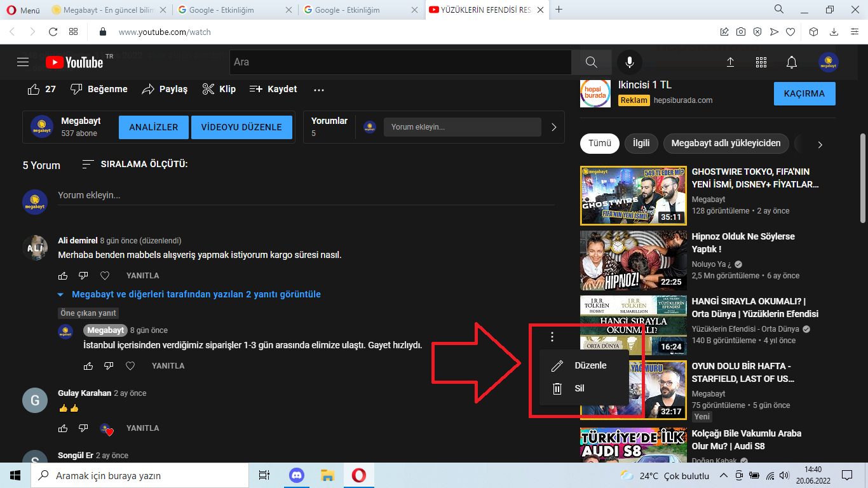The height and width of the screenshot is (488, 868).
Task: Toggle the Beğenme dislike button
Action: coord(98,90)
